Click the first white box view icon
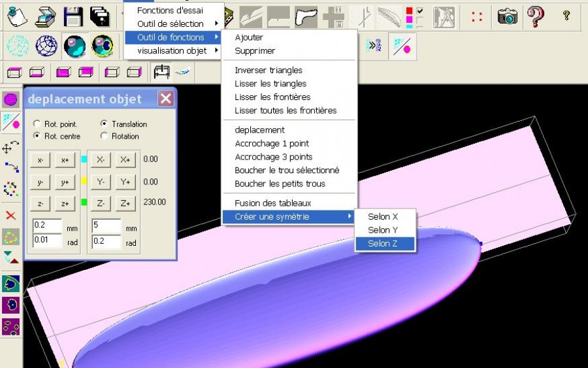Image resolution: width=588 pixels, height=368 pixels. point(14,72)
